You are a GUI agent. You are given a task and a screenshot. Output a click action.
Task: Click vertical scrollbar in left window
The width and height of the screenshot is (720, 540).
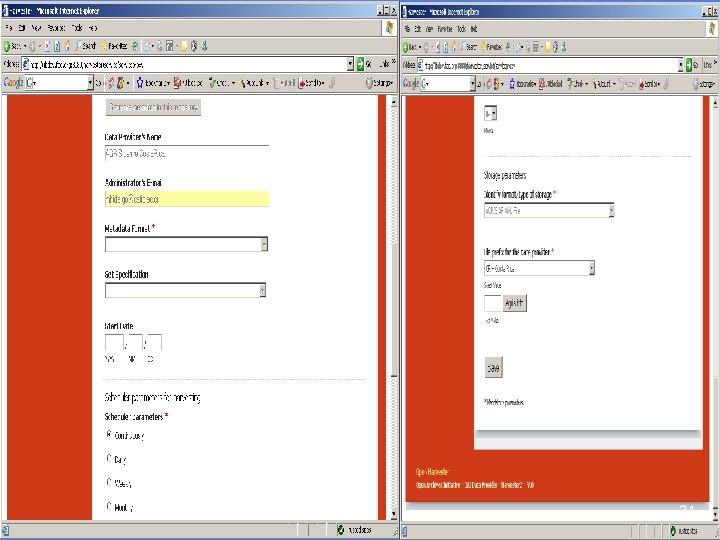point(394,308)
